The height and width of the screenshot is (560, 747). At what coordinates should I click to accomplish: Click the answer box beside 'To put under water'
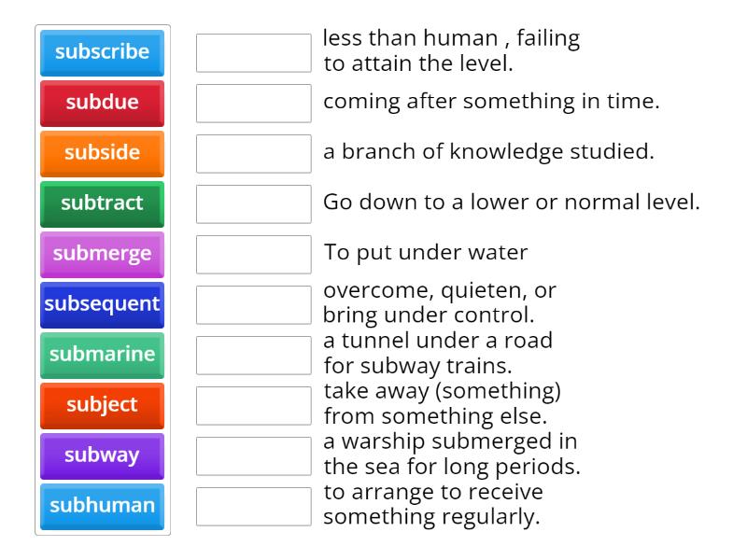click(x=253, y=254)
